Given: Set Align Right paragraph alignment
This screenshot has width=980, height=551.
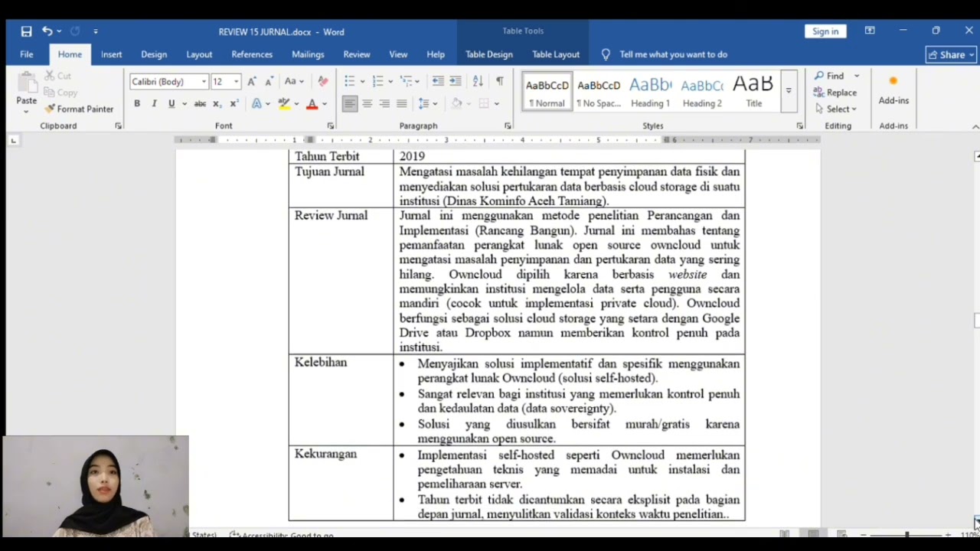Looking at the screenshot, I should coord(384,103).
